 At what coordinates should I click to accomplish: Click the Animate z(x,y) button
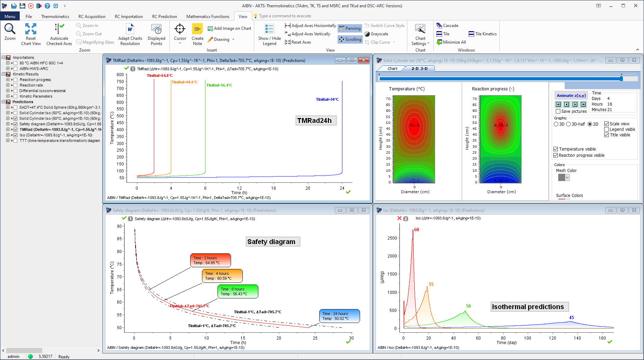[571, 96]
